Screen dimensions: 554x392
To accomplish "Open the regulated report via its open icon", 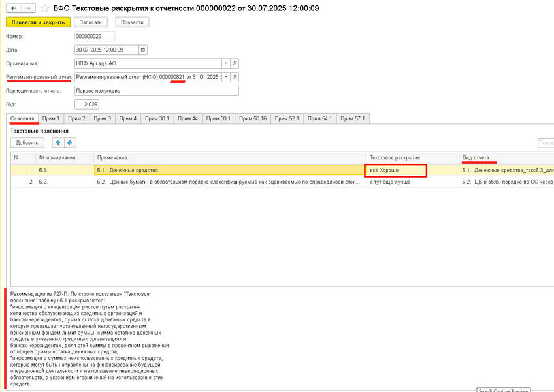I will tap(235, 77).
